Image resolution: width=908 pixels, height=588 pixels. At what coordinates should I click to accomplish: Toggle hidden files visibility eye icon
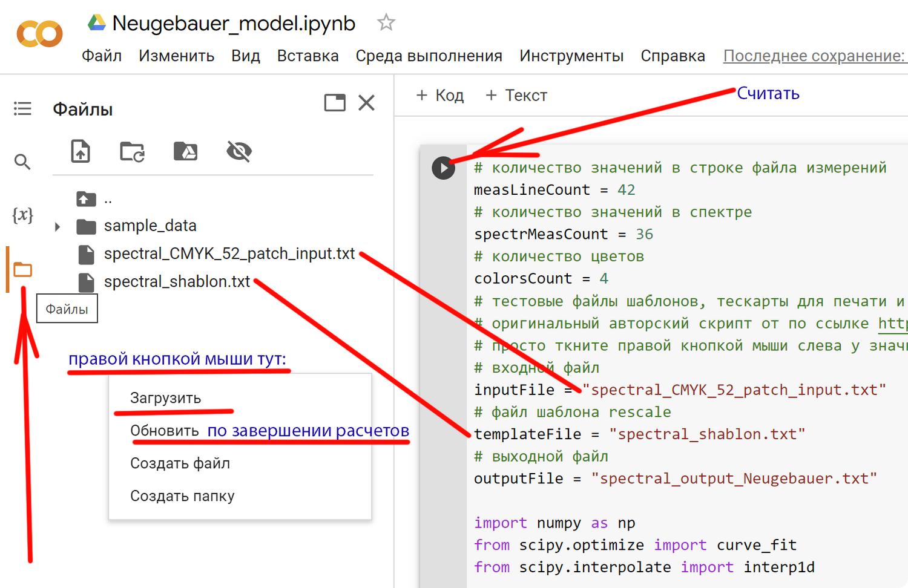click(x=239, y=151)
